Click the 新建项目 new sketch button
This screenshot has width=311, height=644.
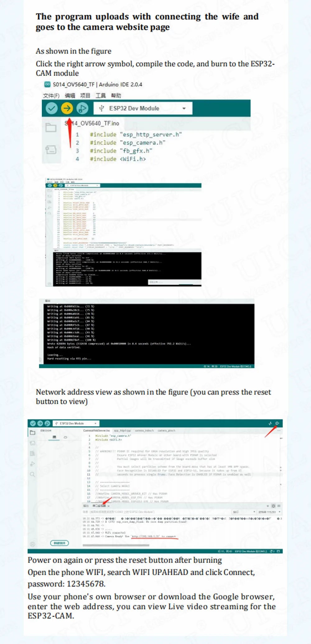point(59,543)
